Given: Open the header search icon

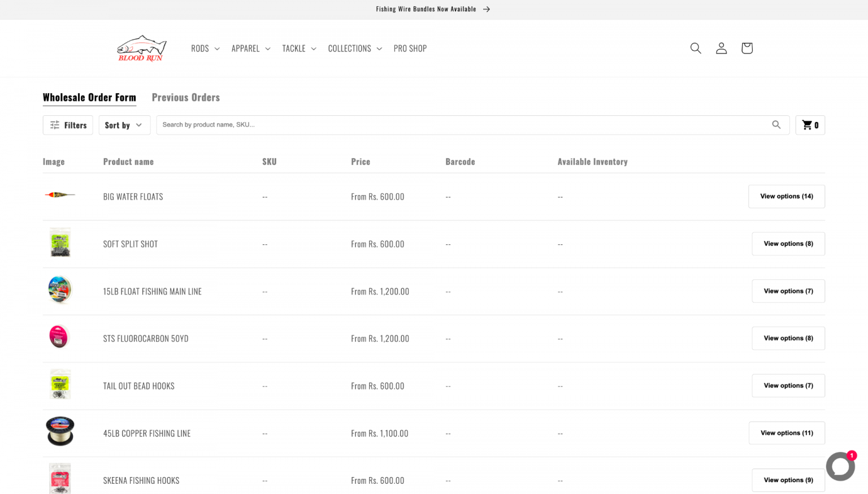Looking at the screenshot, I should point(696,48).
